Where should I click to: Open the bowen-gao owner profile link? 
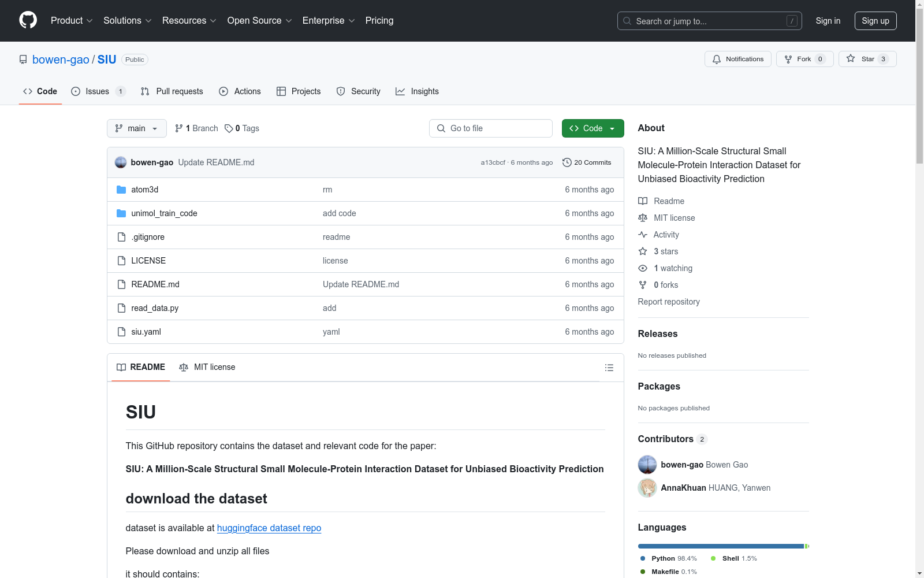coord(61,60)
